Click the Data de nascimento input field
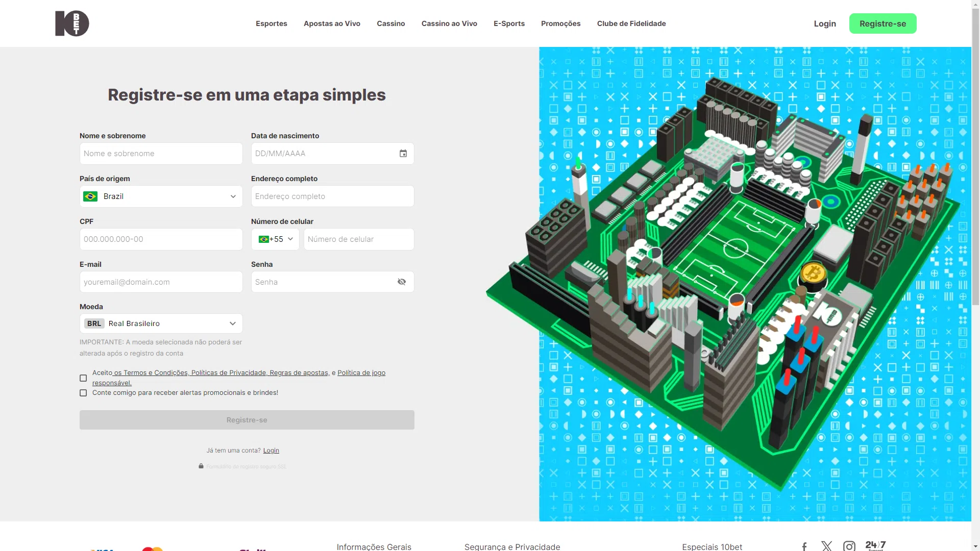The height and width of the screenshot is (551, 980). pyautogui.click(x=333, y=154)
